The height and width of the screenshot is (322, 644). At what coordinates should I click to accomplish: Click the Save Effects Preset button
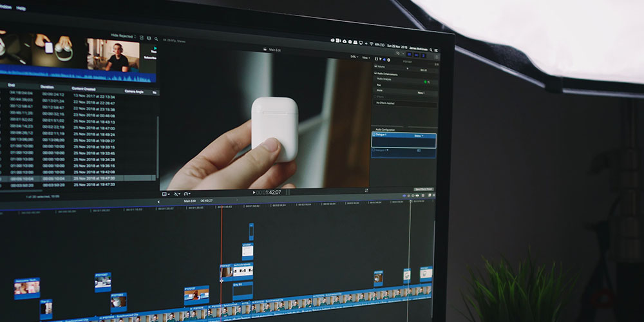423,189
